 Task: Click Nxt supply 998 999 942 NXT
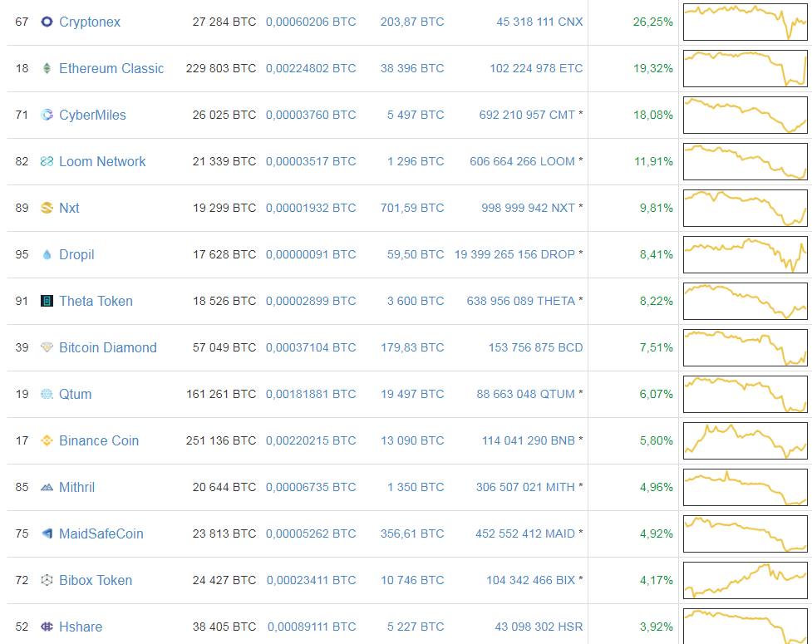pyautogui.click(x=528, y=208)
